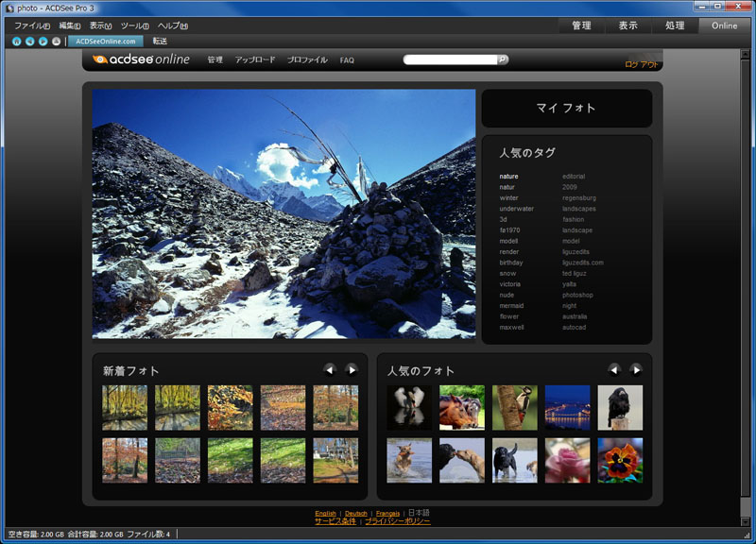Open the ツール menu
Image resolution: width=756 pixels, height=544 pixels.
[x=134, y=25]
